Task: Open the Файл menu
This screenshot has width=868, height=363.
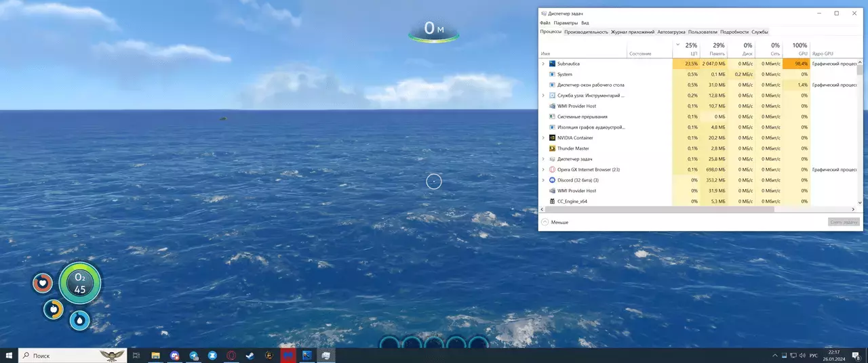Action: point(545,23)
